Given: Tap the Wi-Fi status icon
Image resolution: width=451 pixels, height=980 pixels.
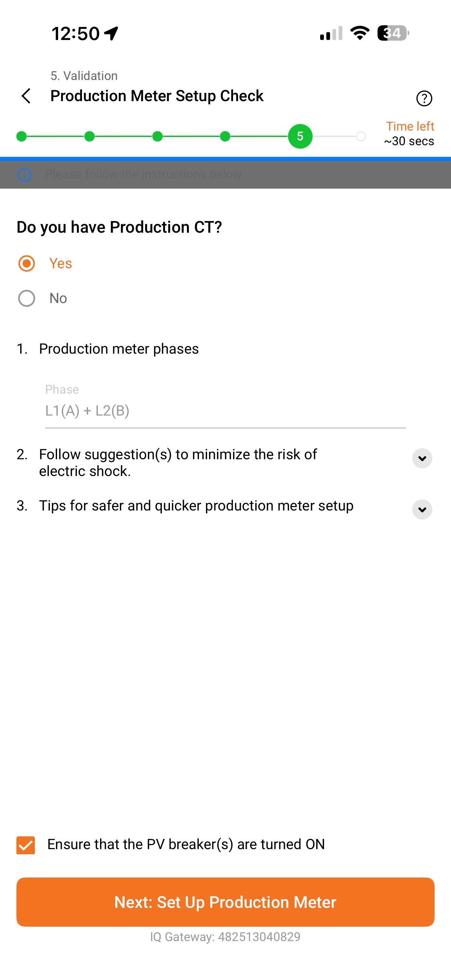Looking at the screenshot, I should pos(360,33).
